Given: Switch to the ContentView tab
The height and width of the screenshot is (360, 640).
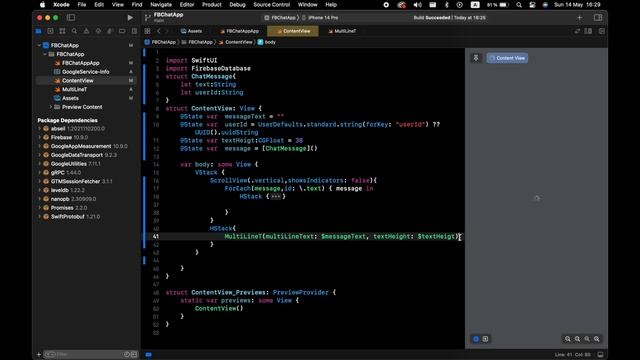Looking at the screenshot, I should tap(293, 31).
